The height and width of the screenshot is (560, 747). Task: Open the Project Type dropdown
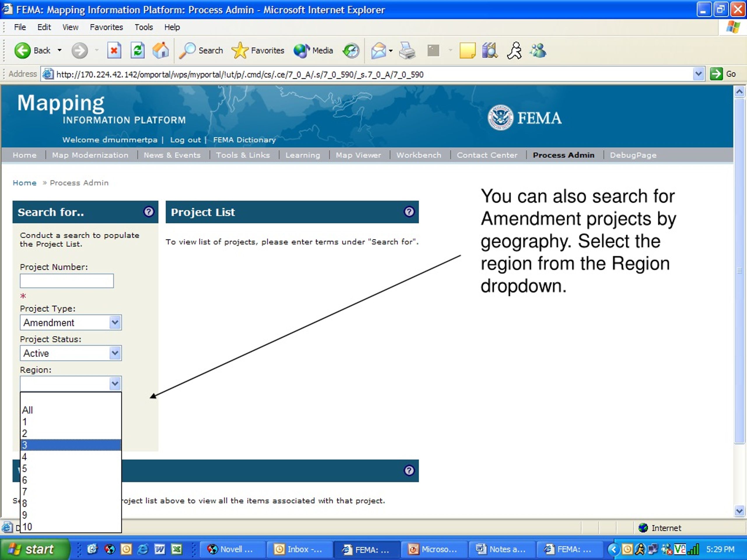click(x=115, y=322)
